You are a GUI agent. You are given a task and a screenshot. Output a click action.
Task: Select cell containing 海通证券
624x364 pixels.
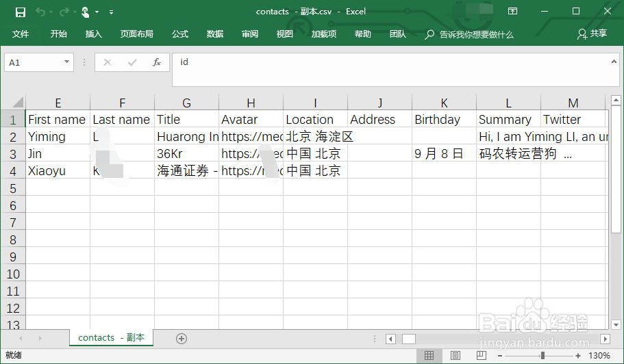pyautogui.click(x=186, y=170)
